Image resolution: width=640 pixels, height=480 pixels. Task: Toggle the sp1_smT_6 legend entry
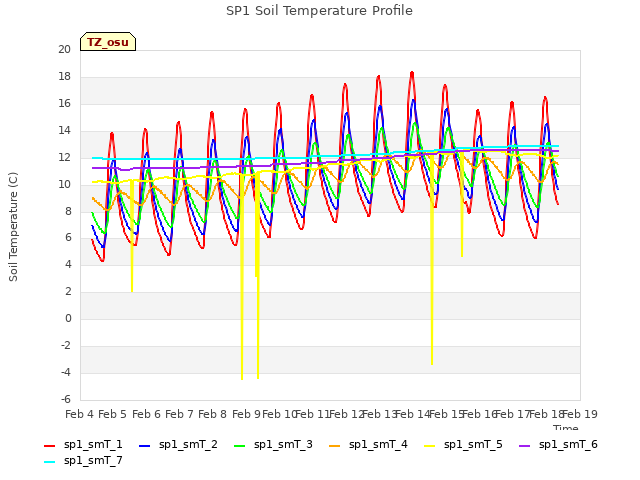click(x=558, y=444)
